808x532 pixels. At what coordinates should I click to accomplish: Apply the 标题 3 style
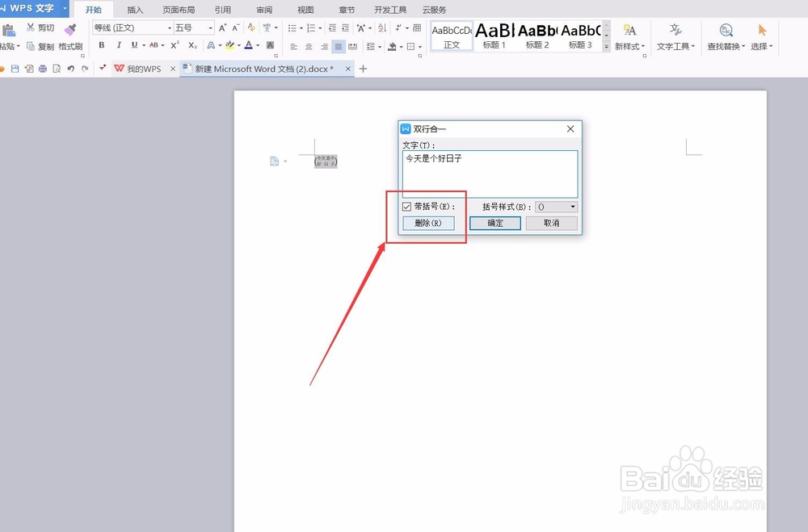[580, 36]
